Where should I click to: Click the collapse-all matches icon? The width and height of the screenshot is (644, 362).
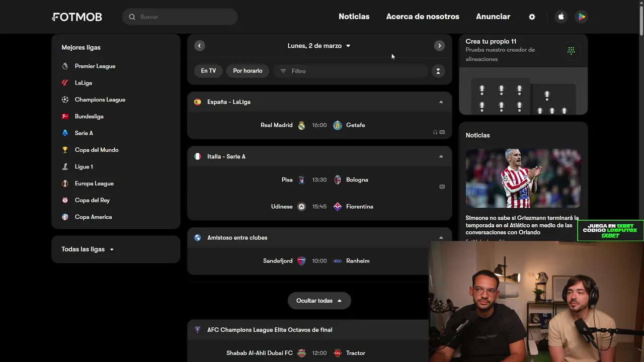click(x=438, y=71)
